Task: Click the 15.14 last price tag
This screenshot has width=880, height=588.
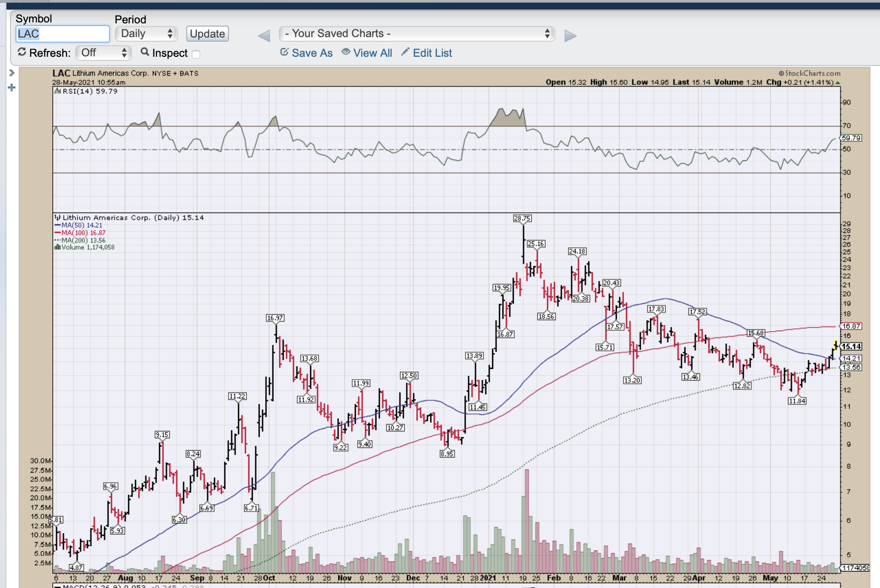Action: 852,347
